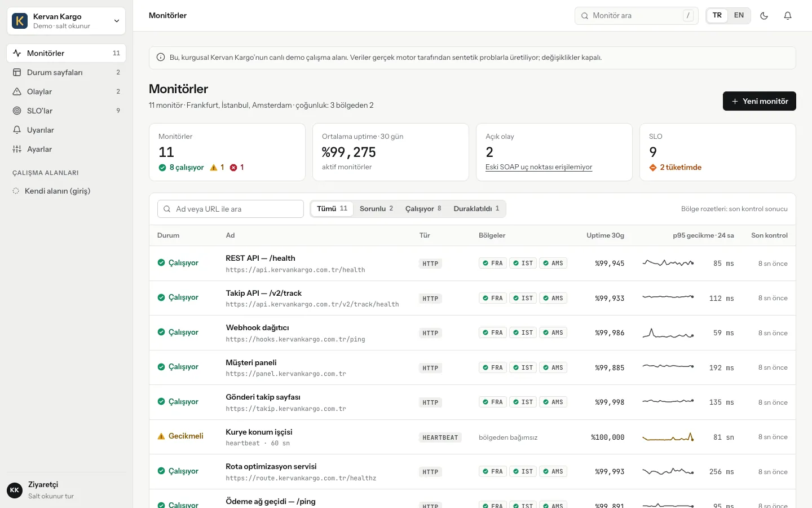Click the Uyarılar bell icon in sidebar
The width and height of the screenshot is (812, 508).
[x=17, y=130]
